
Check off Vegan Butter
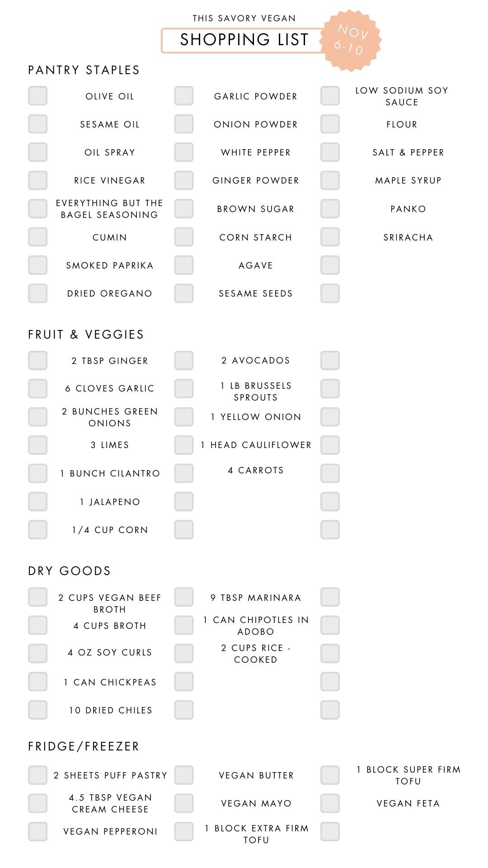(184, 775)
